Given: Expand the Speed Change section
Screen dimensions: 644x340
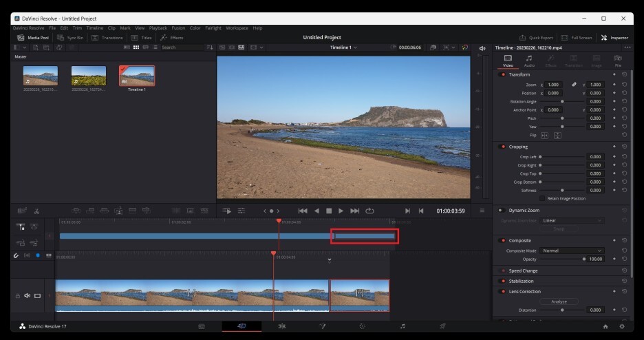Looking at the screenshot, I should 523,270.
